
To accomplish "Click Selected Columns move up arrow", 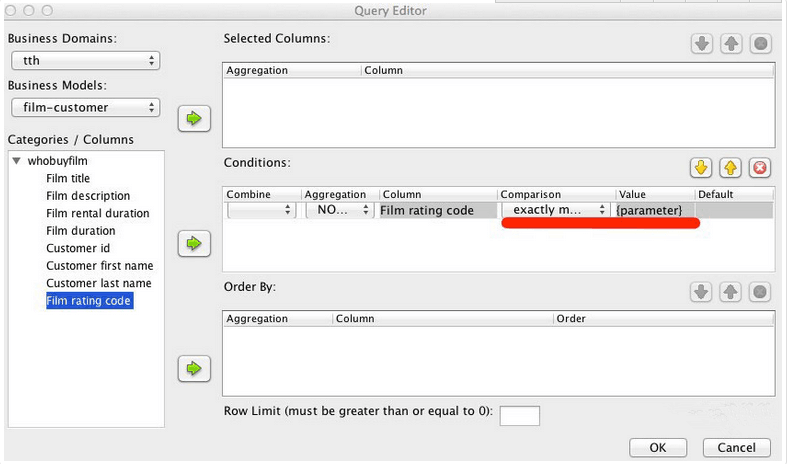I will click(x=731, y=44).
